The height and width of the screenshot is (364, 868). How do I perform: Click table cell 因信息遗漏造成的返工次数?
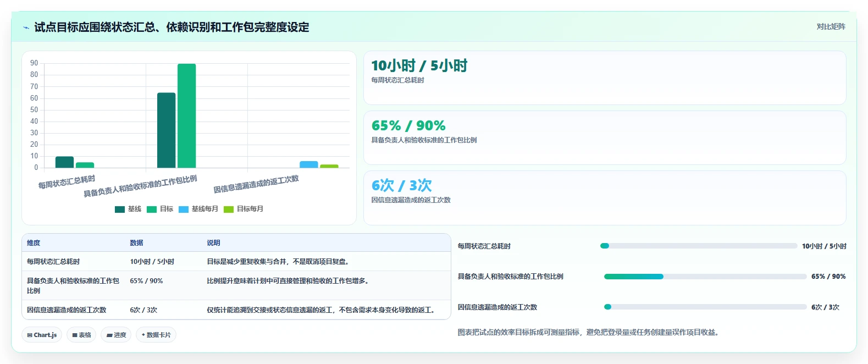pyautogui.click(x=67, y=310)
